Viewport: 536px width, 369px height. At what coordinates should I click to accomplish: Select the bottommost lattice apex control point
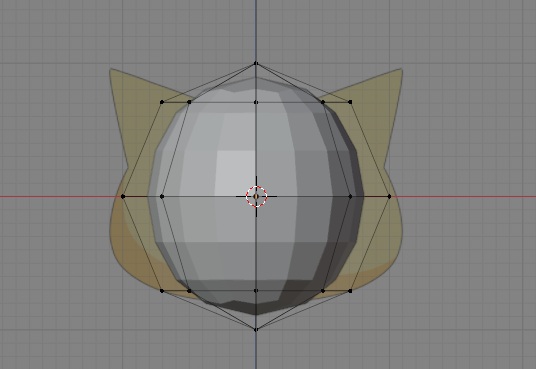[x=256, y=329]
